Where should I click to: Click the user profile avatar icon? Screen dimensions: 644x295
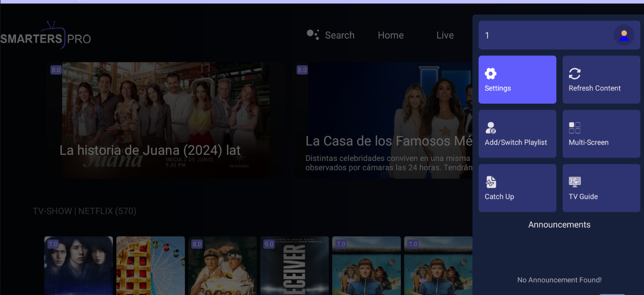[624, 35]
